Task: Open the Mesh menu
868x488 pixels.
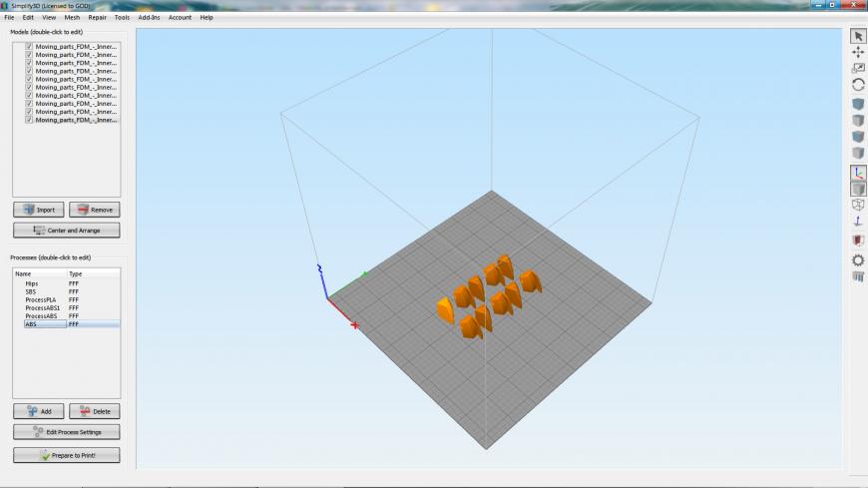Action: 72,18
